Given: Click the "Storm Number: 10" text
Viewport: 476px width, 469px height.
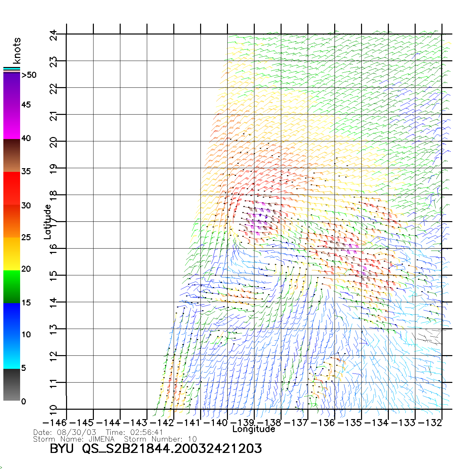Looking at the screenshot, I should click(x=160, y=439).
